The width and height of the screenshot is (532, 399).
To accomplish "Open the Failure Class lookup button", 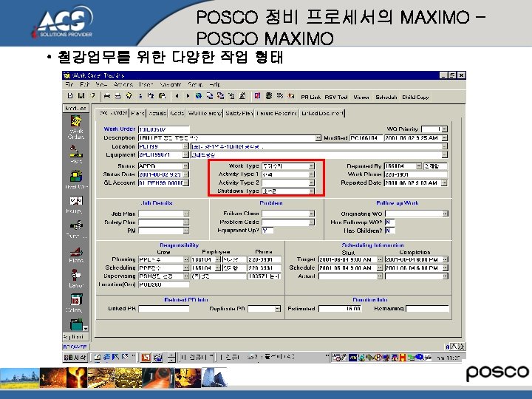I will 312,214.
